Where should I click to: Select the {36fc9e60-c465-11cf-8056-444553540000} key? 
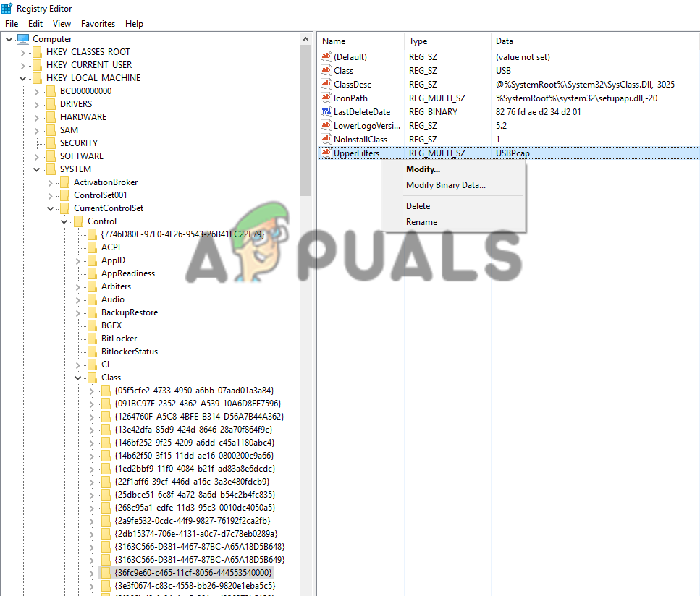click(193, 572)
